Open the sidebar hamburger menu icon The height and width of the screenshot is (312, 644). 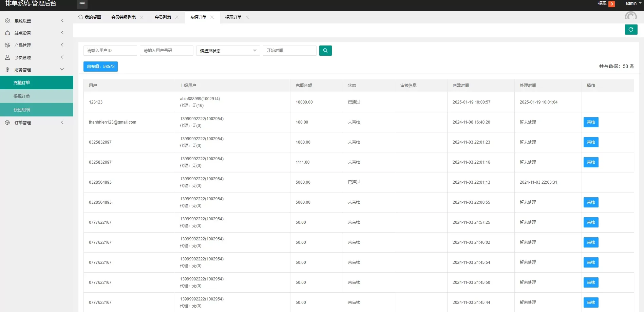click(82, 3)
